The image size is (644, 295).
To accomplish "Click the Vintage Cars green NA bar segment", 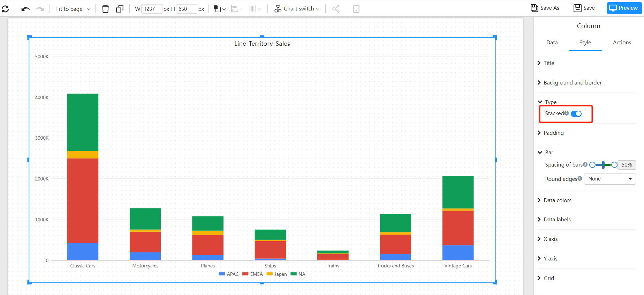I will [458, 192].
